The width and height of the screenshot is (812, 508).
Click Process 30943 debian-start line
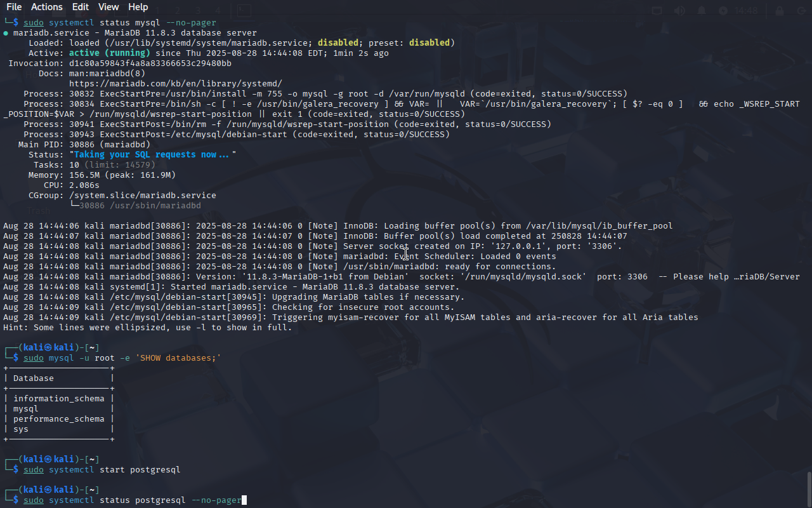point(237,135)
